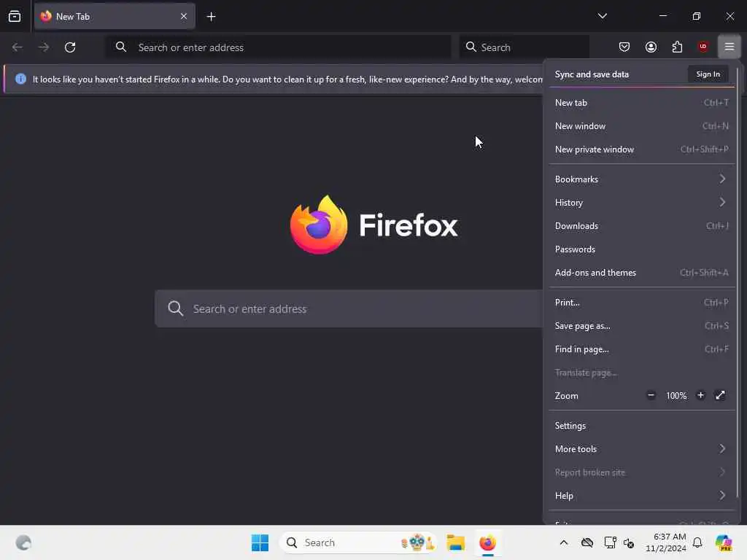Open Add-ons and themes

coord(641,273)
